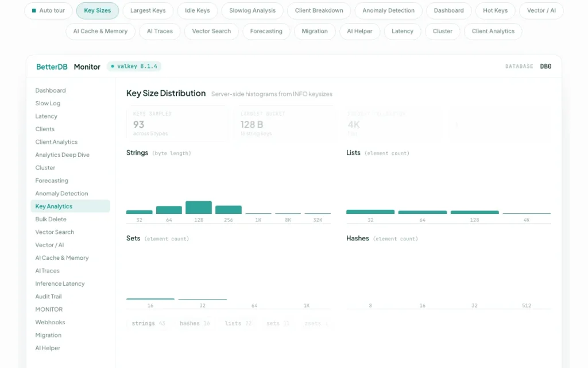Open the Vector Search pill at top
This screenshot has width=588, height=368.
click(x=211, y=31)
